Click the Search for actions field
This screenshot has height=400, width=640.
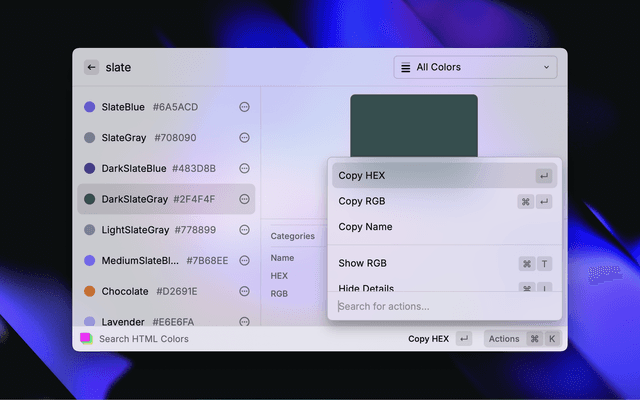440,306
